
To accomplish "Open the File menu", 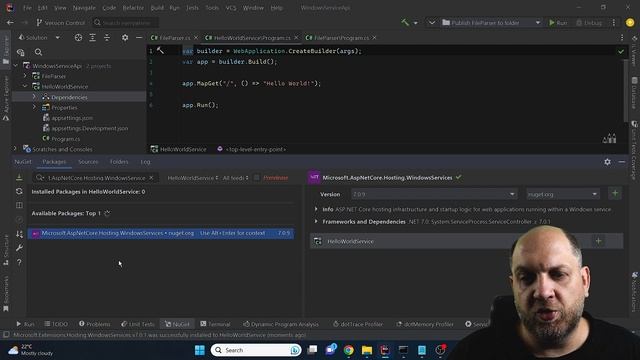I will pyautogui.click(x=27, y=8).
